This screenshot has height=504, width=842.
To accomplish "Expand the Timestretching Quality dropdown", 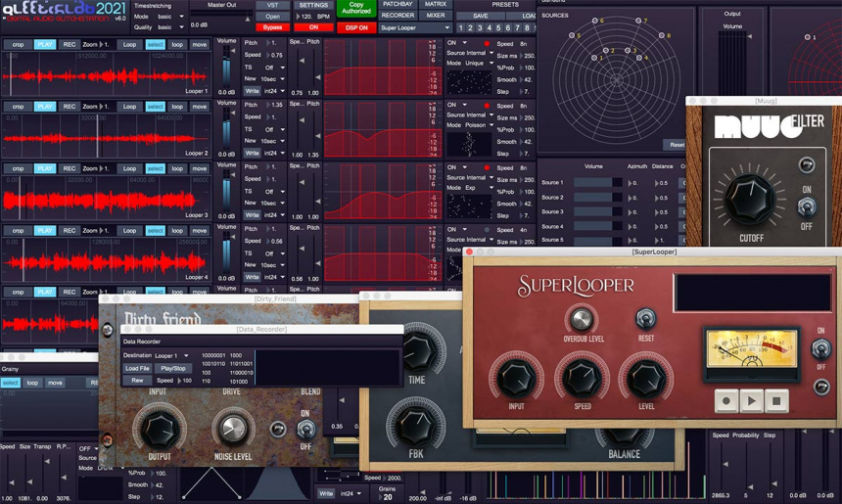I will coord(170,27).
